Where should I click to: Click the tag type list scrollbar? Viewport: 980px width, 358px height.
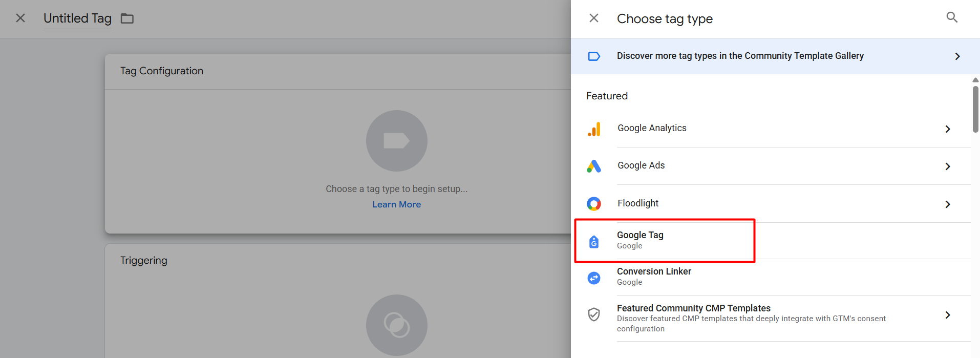(975, 109)
